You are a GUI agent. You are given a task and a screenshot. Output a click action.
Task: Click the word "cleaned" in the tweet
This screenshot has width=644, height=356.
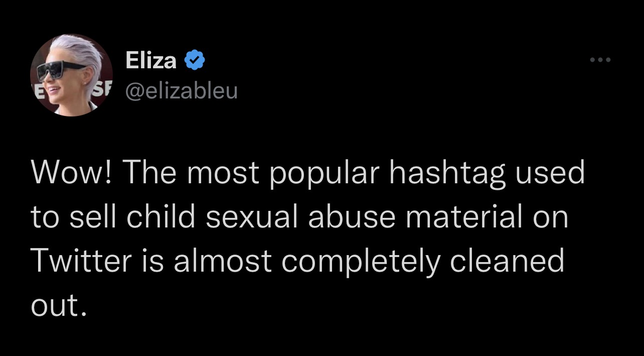(x=507, y=261)
